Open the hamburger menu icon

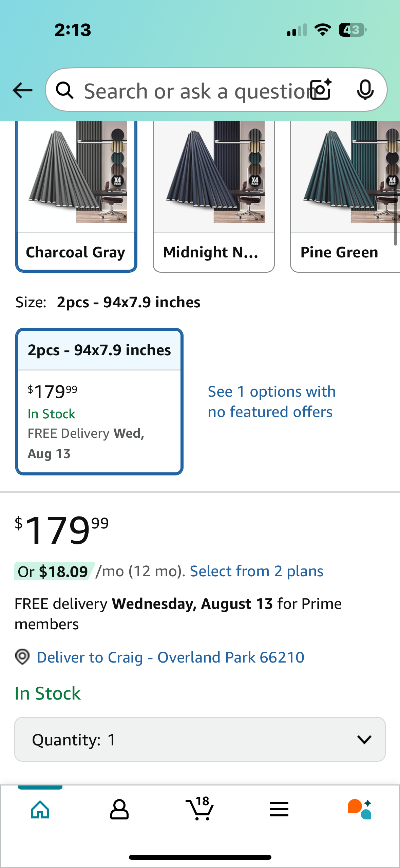279,809
